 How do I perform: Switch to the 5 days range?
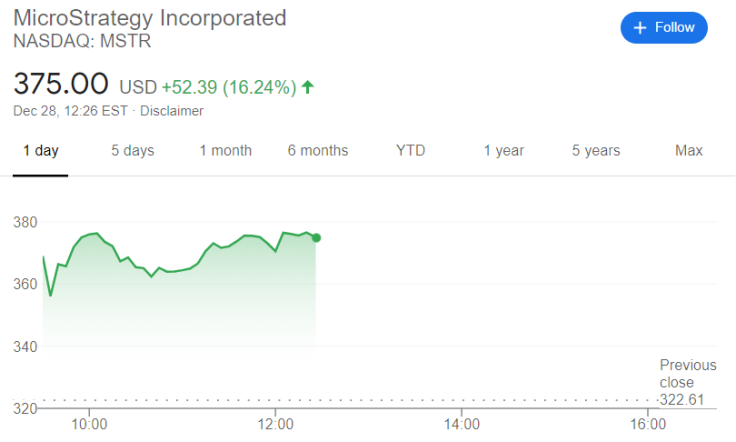click(x=132, y=151)
